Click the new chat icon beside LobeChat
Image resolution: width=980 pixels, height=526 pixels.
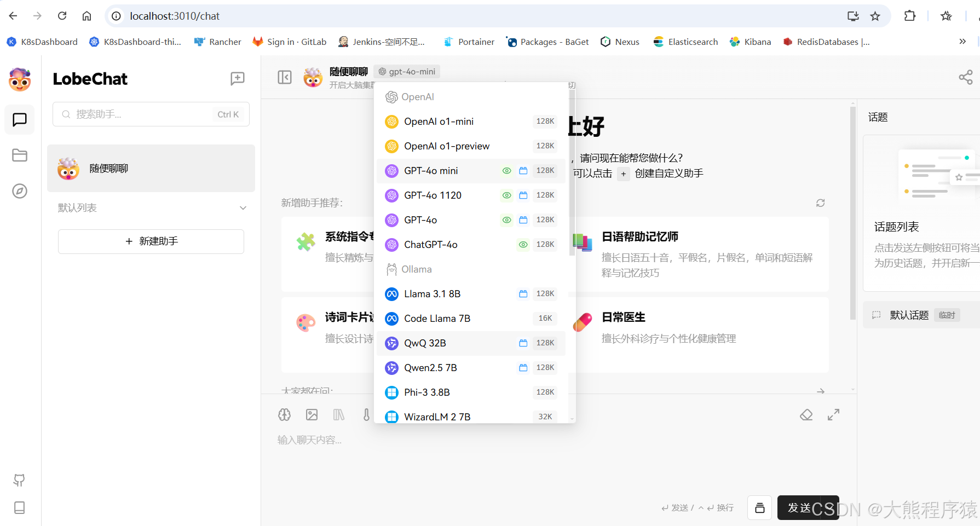tap(238, 79)
